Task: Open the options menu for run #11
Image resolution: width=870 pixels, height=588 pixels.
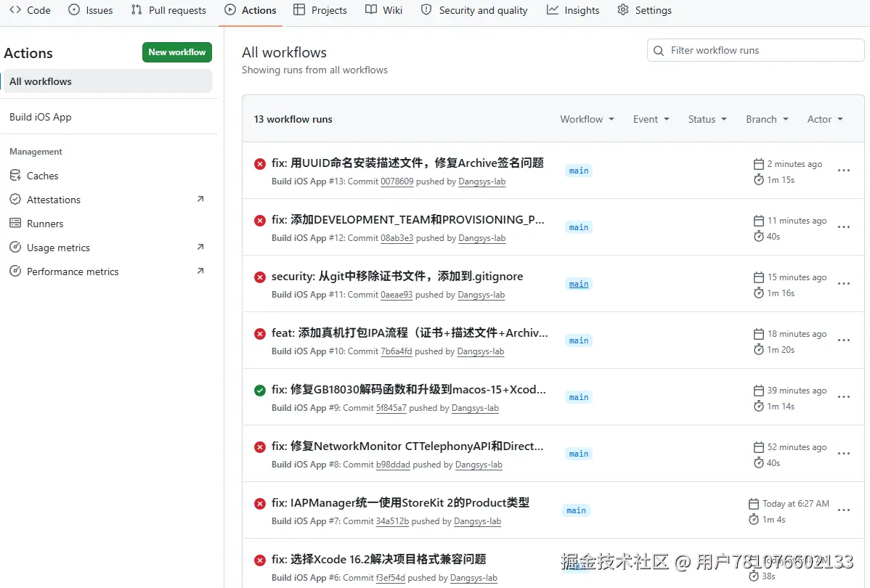Action: click(x=843, y=283)
